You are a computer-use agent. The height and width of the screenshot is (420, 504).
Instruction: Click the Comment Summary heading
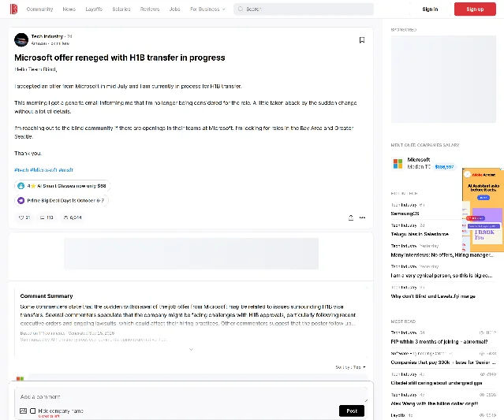pyautogui.click(x=47, y=296)
